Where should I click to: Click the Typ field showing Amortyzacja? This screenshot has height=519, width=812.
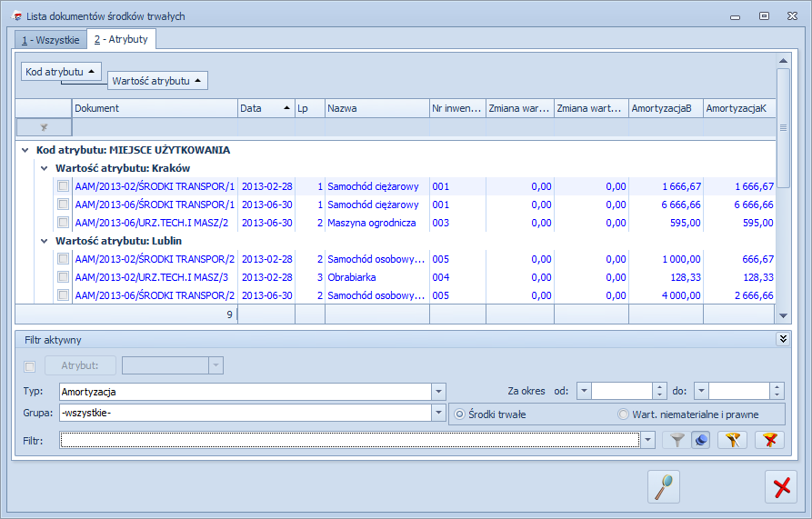[246, 392]
